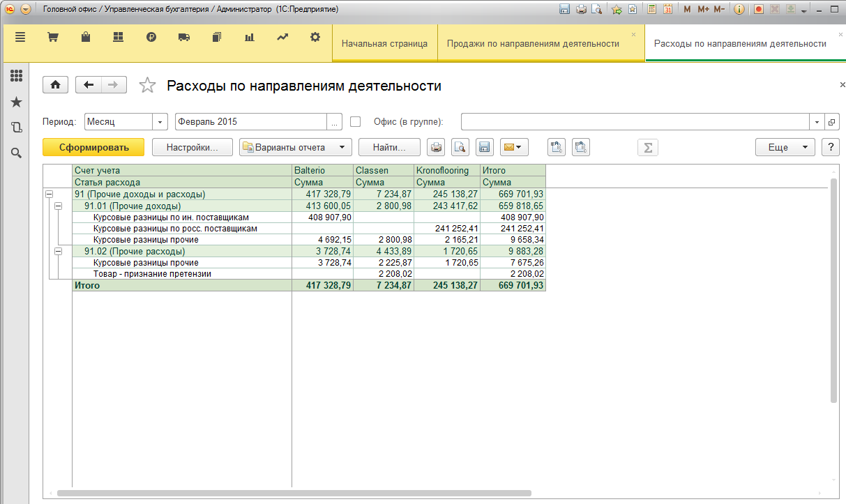This screenshot has width=846, height=504.
Task: Print the report using report toolbar printer
Action: coord(436,147)
